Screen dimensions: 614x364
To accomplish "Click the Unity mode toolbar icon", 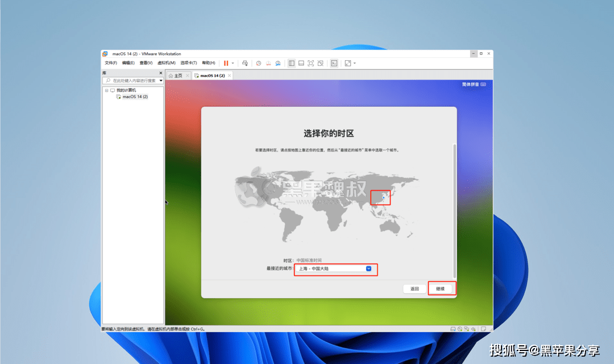I will point(320,63).
